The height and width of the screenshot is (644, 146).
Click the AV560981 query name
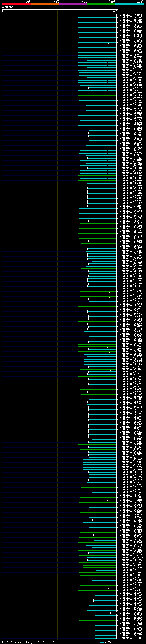[8, 7]
